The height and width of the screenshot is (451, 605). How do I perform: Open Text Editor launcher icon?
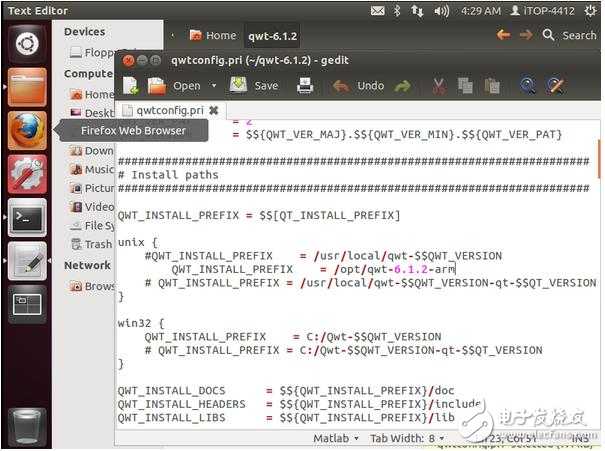(27, 261)
